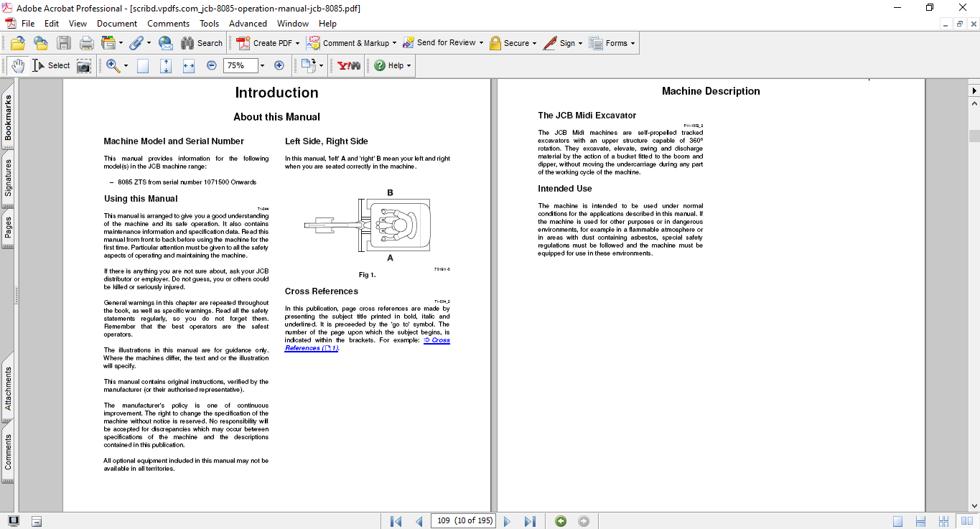Click the Search button
Viewport: 980px width, 529px height.
click(202, 43)
